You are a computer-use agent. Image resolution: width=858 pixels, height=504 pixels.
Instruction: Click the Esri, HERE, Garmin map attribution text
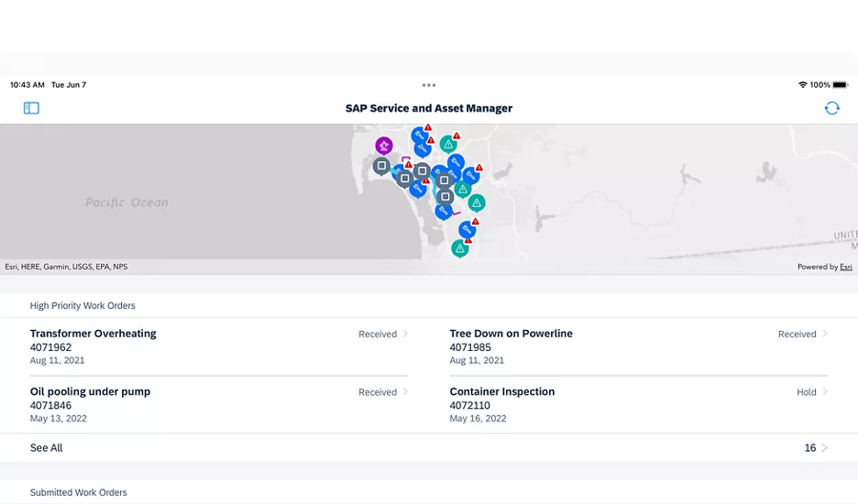pos(66,267)
